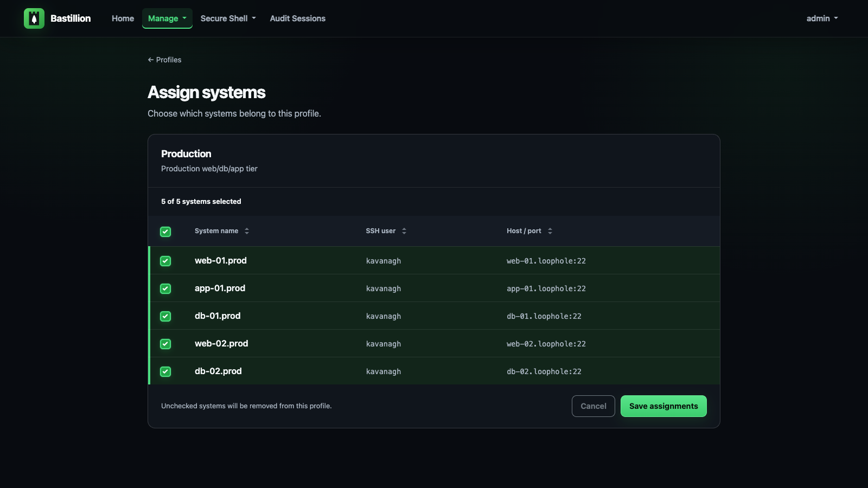The width and height of the screenshot is (868, 488).
Task: Select the web-02.prod system name
Action: pos(221,344)
